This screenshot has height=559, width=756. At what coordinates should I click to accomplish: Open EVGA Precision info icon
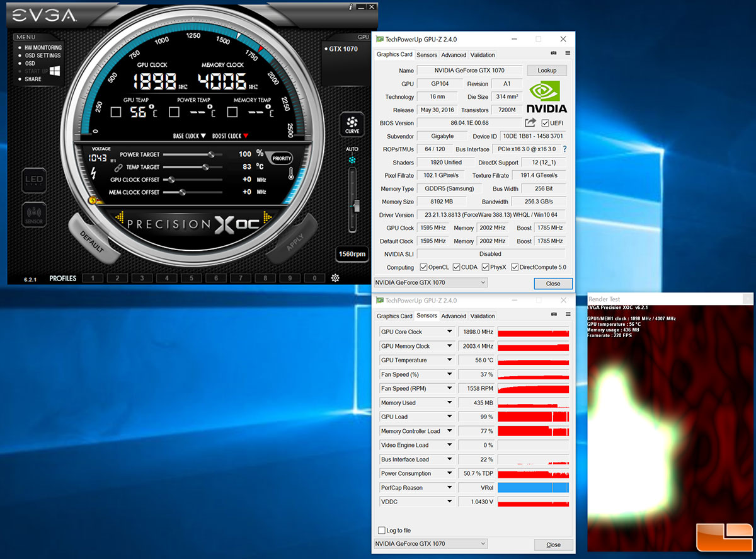(x=351, y=7)
